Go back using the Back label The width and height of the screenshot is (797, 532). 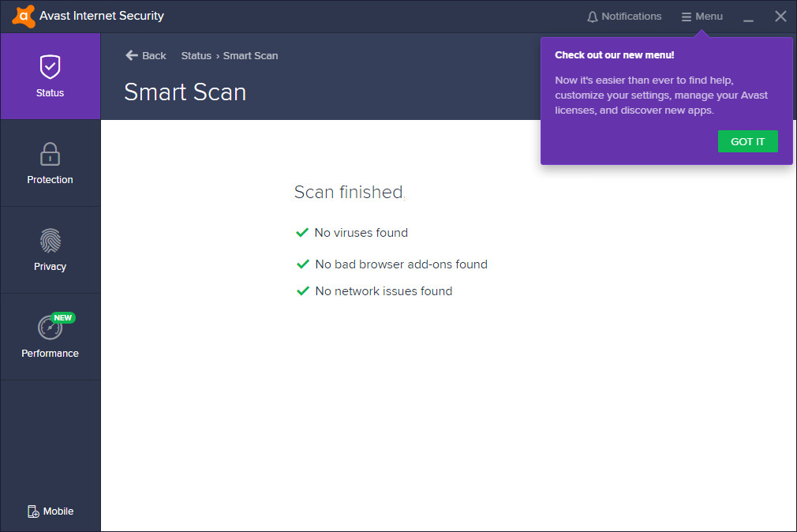154,56
